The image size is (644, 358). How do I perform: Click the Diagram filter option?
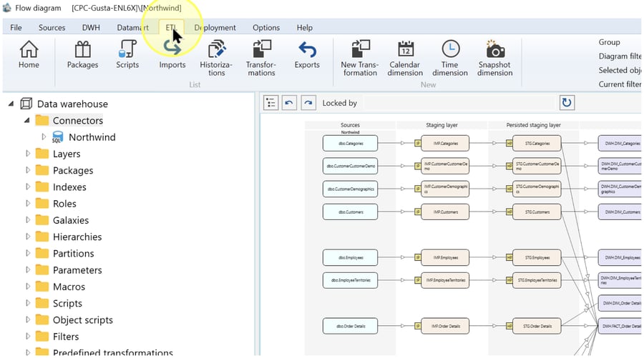620,56
